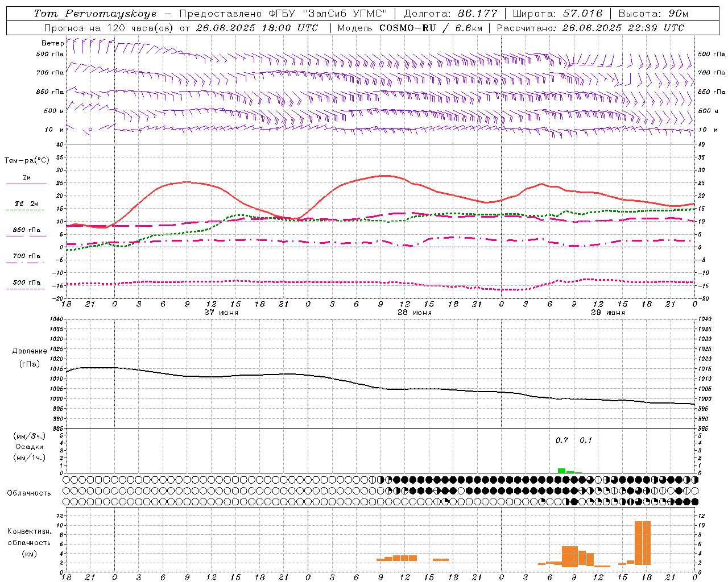Click the (мм/3ч.) precipitation unit label
The width and height of the screenshot is (728, 582).
click(x=30, y=436)
